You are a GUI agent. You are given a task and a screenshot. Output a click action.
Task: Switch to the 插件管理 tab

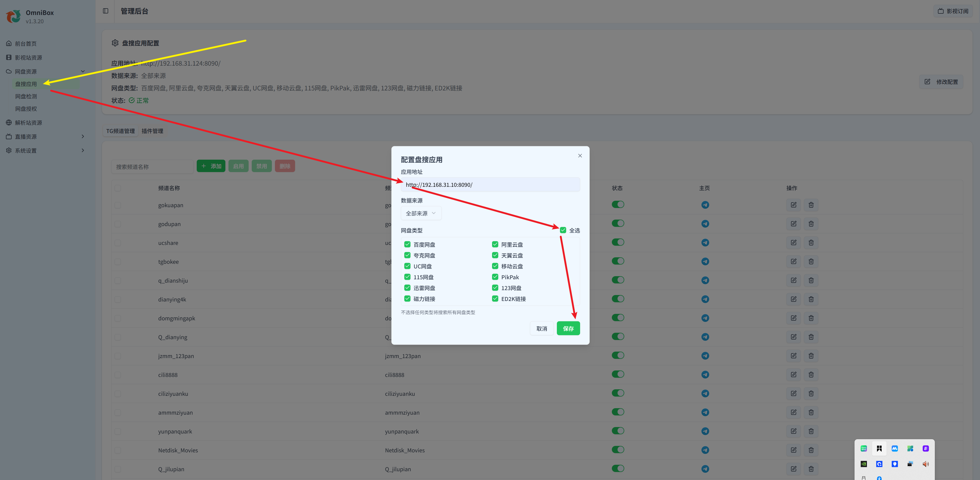pyautogui.click(x=152, y=131)
